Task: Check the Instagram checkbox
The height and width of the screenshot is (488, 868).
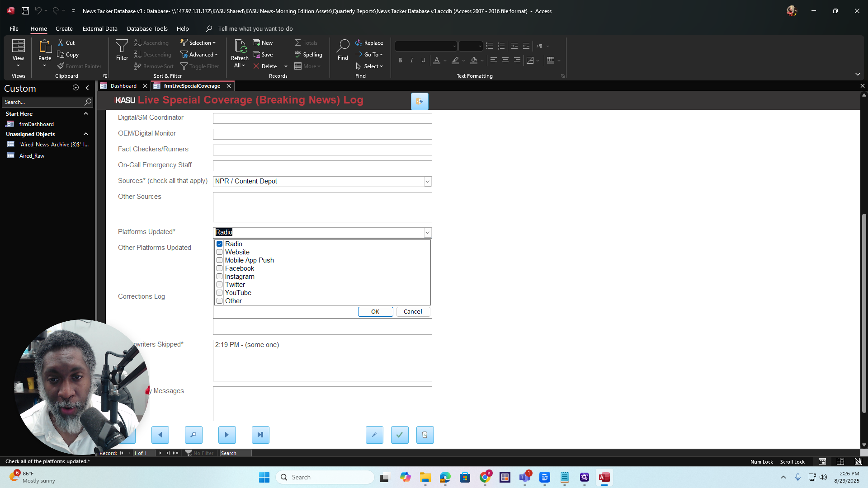Action: tap(219, 277)
